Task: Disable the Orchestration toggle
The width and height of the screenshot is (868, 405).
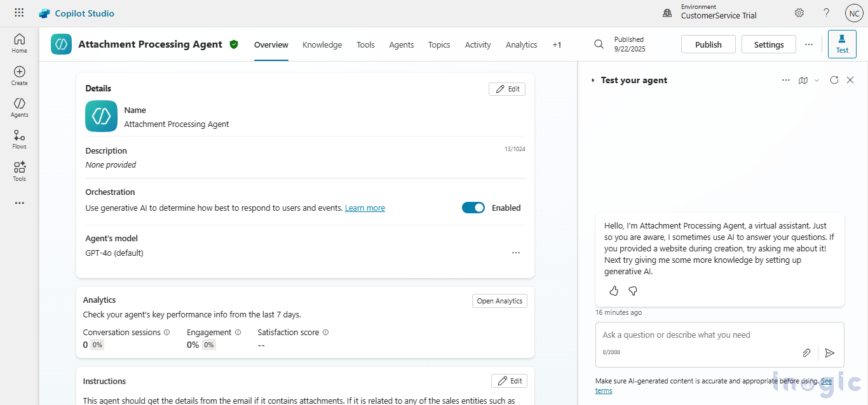Action: [x=473, y=208]
